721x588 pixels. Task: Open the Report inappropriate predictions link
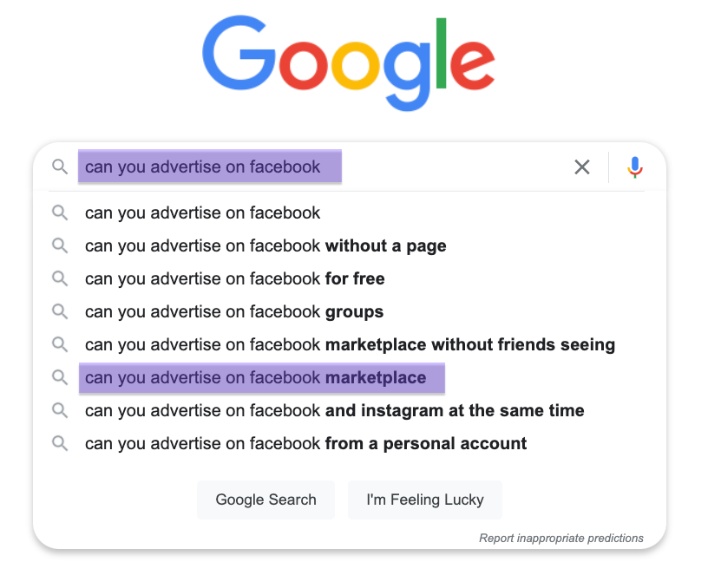(560, 538)
